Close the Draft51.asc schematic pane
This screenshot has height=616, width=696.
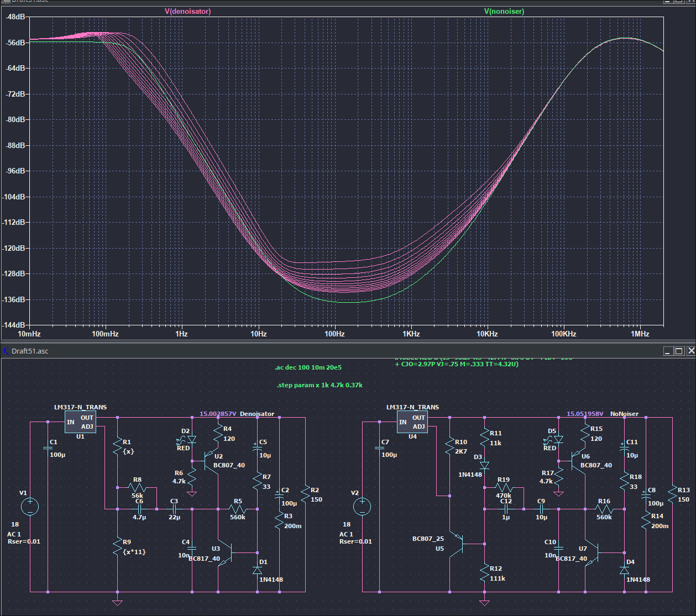[x=690, y=351]
